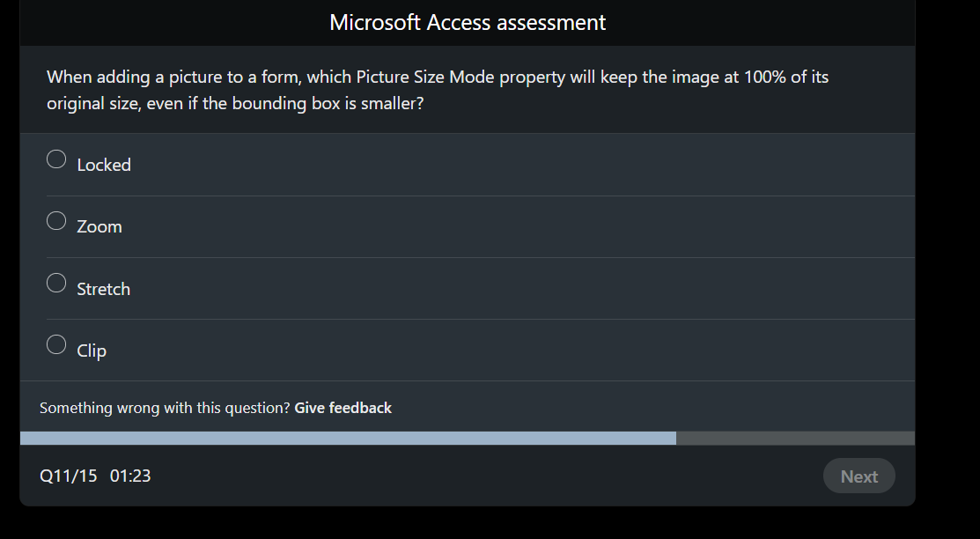Screen dimensions: 980x539
Task: Open the Give feedback link
Action: click(343, 407)
